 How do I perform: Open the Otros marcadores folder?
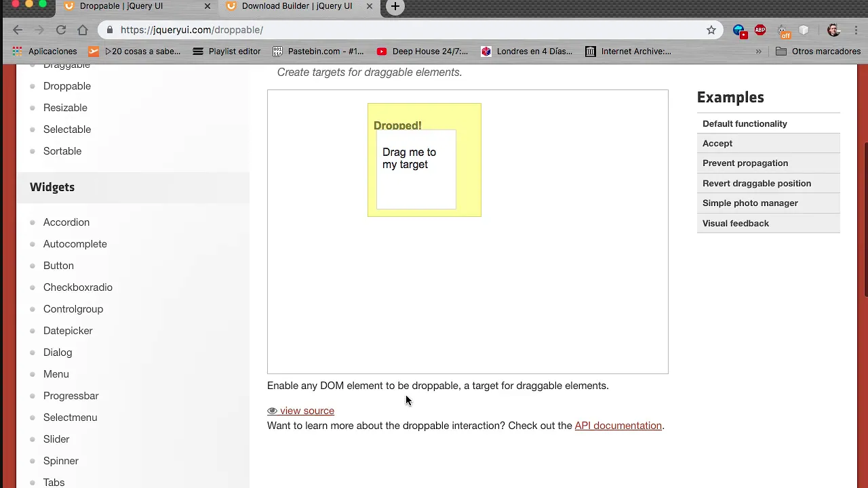pyautogui.click(x=818, y=51)
